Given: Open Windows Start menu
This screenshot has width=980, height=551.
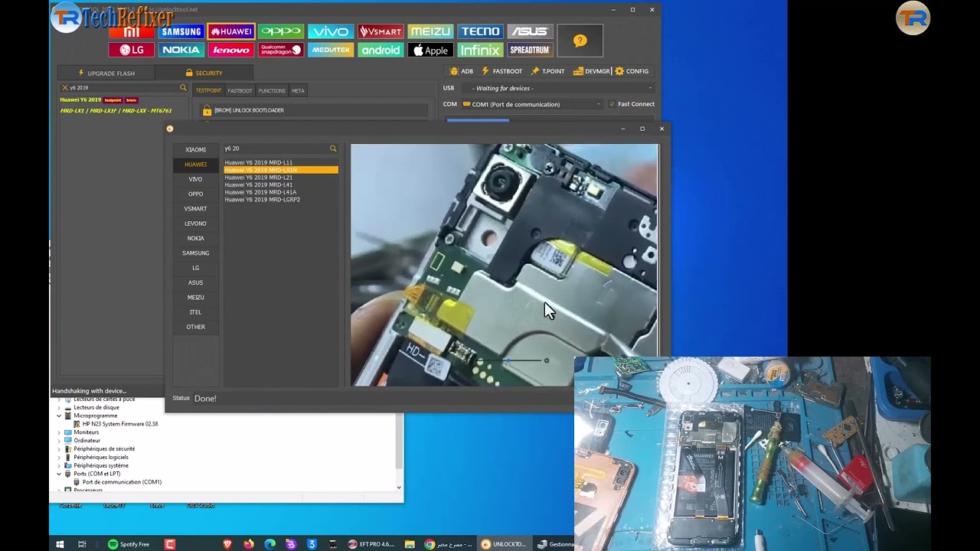Looking at the screenshot, I should pos(60,544).
